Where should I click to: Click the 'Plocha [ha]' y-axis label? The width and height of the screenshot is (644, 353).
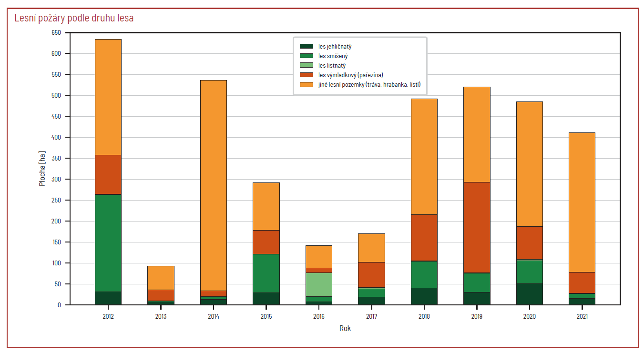[42, 169]
